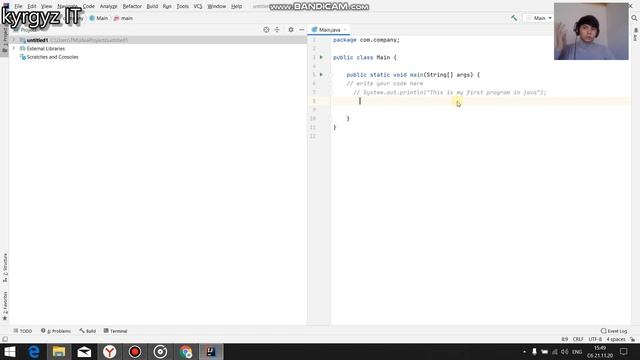Click the search everywhere magnifier icon
640x360 pixels.
[634, 18]
